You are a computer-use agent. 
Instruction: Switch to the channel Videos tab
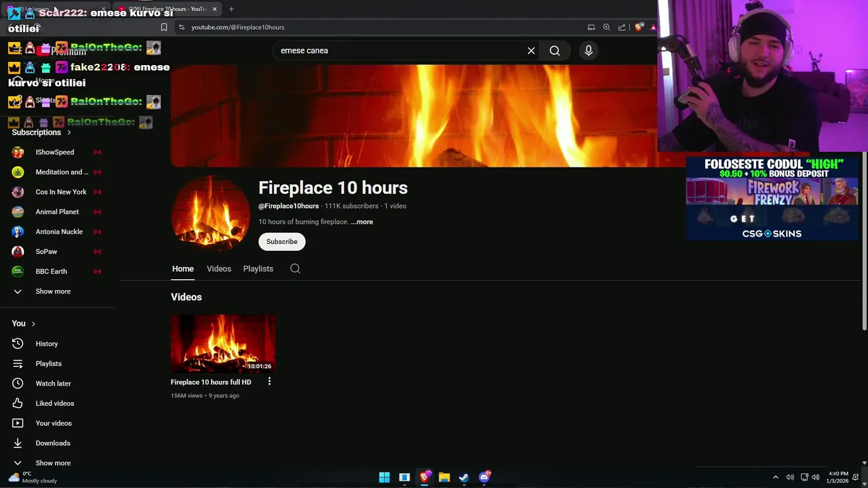pos(219,268)
